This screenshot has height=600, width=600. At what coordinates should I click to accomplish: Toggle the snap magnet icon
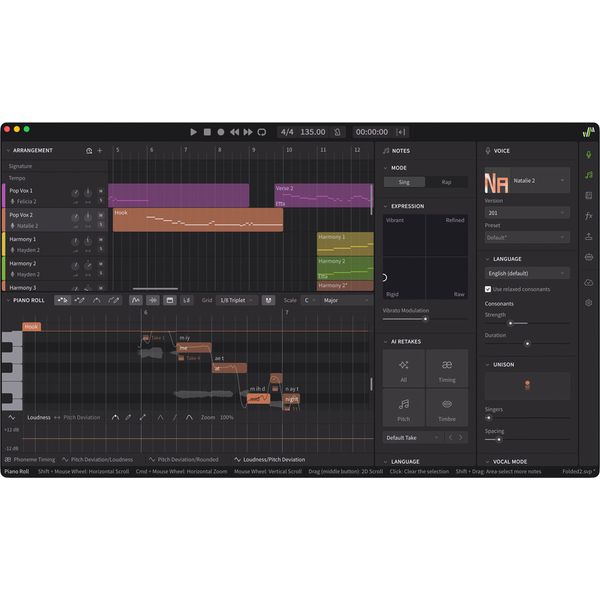268,300
